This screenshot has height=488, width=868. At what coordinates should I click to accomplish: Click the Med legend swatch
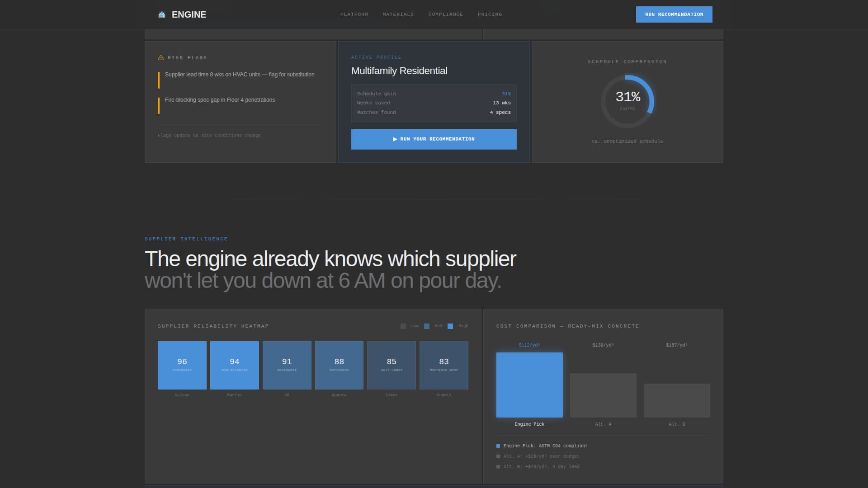point(427,326)
